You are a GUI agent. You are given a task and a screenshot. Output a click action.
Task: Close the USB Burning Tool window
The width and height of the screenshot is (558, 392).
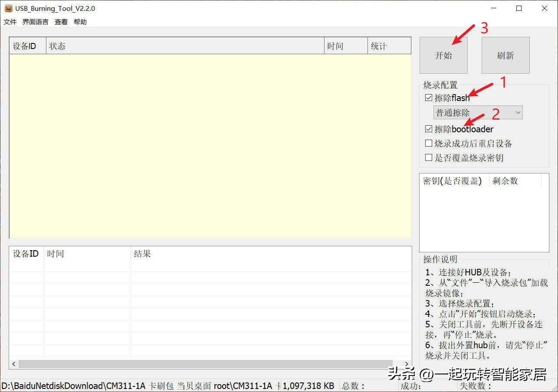tap(545, 8)
